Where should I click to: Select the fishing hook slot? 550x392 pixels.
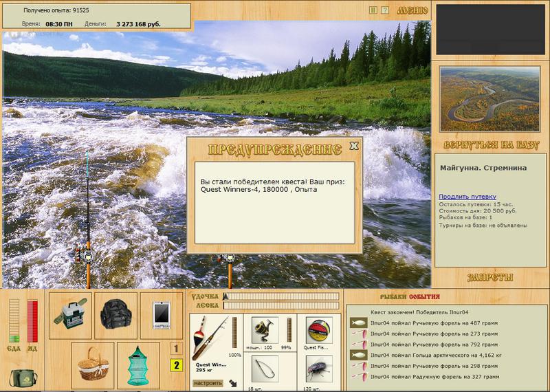265,369
